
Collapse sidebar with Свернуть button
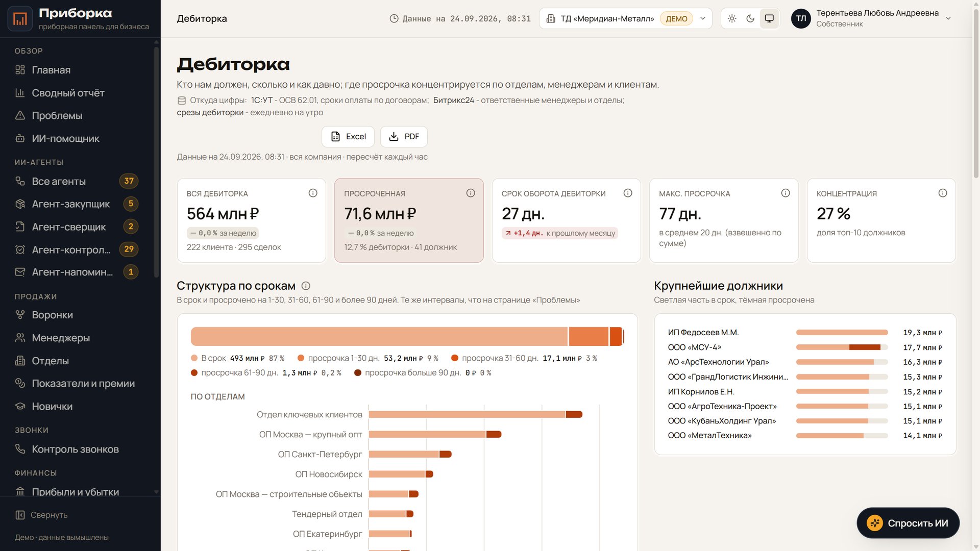[x=41, y=515]
